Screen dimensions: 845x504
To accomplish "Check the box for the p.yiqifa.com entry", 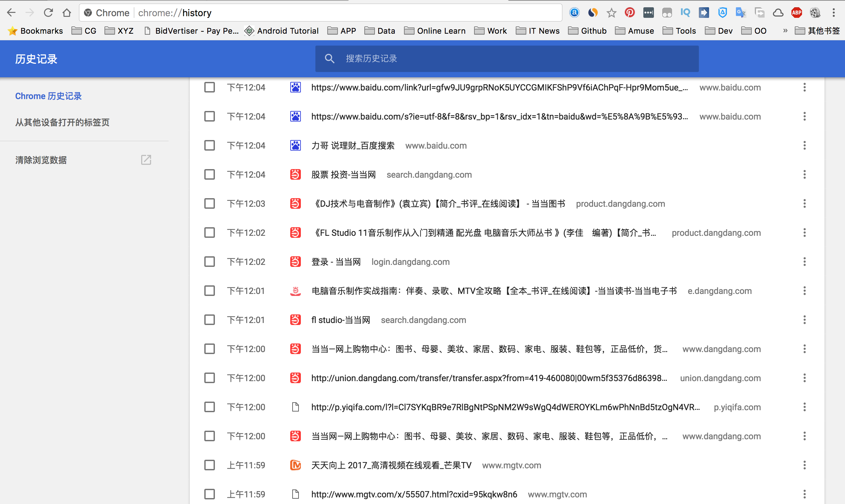I will (209, 407).
